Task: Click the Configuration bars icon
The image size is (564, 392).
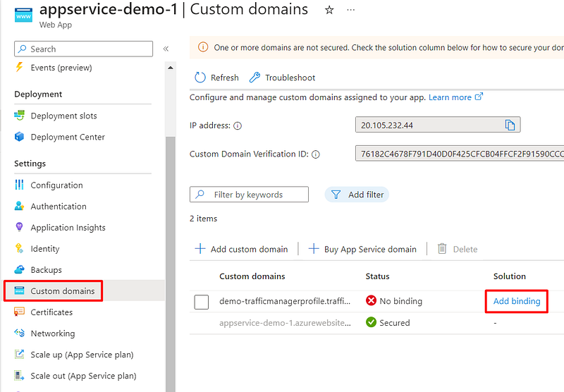Action: [20, 185]
